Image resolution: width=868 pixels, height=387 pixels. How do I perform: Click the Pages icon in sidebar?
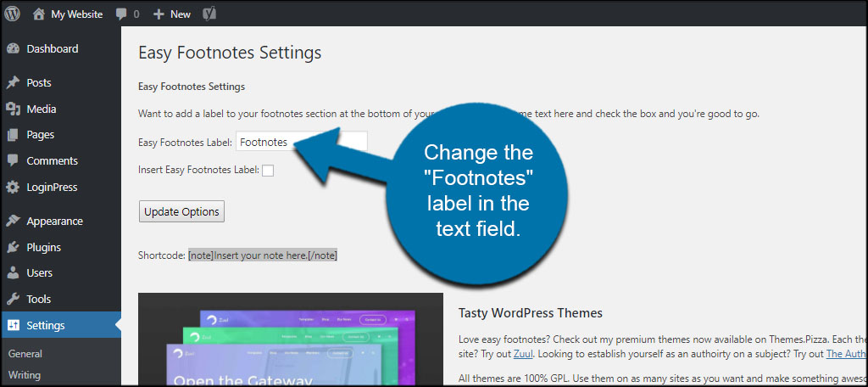tap(13, 135)
